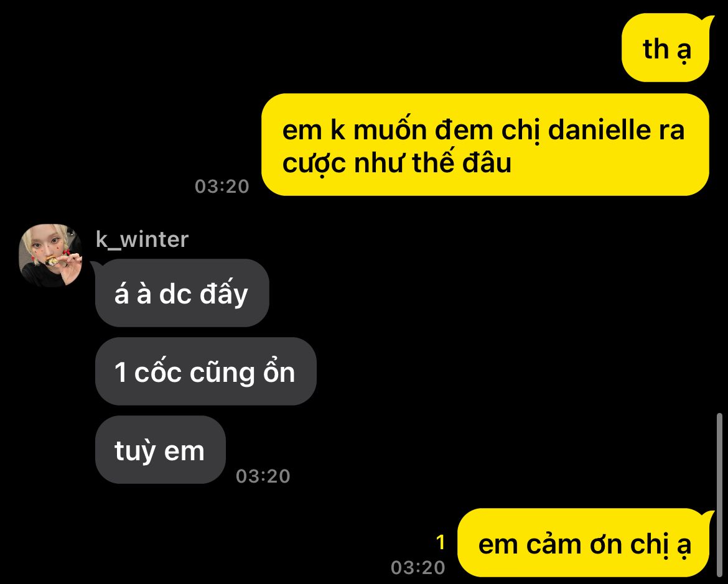This screenshot has height=584, width=728.
Task: Select the 'á à dc đấy' bubble
Action: (x=182, y=293)
